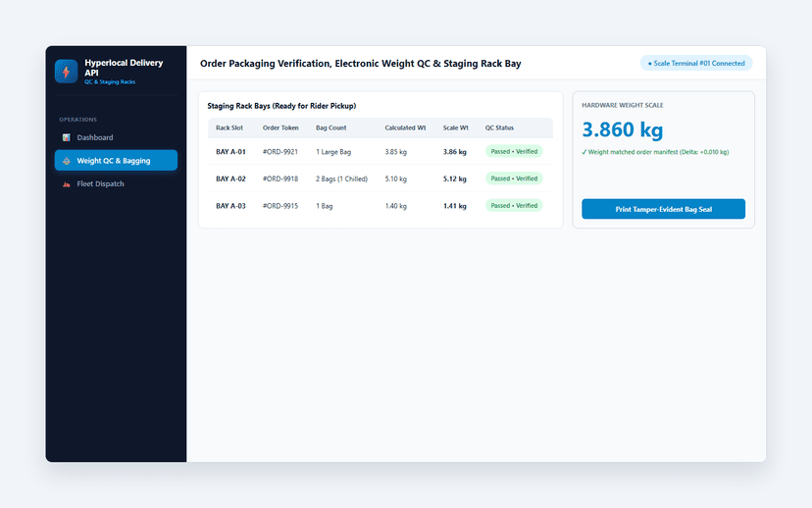Click the scale weight 3.86 kg

pos(455,152)
